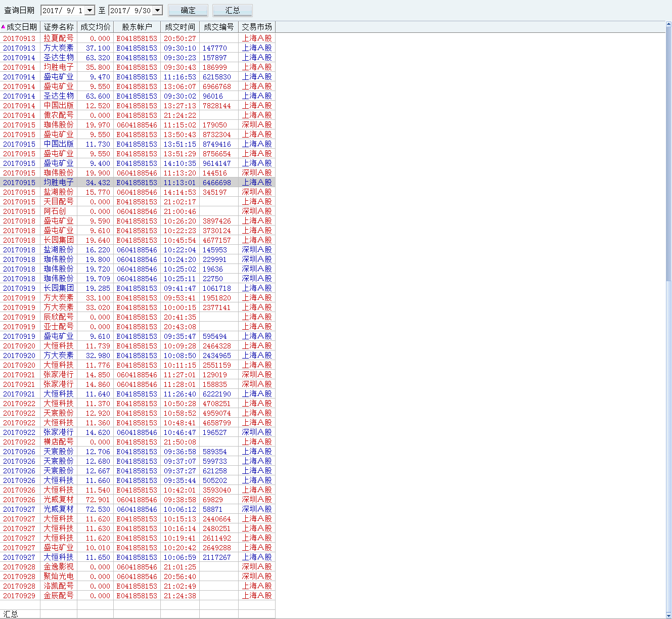This screenshot has height=619, width=672.
Task: Open the end date dropdown arrow
Action: pyautogui.click(x=158, y=11)
